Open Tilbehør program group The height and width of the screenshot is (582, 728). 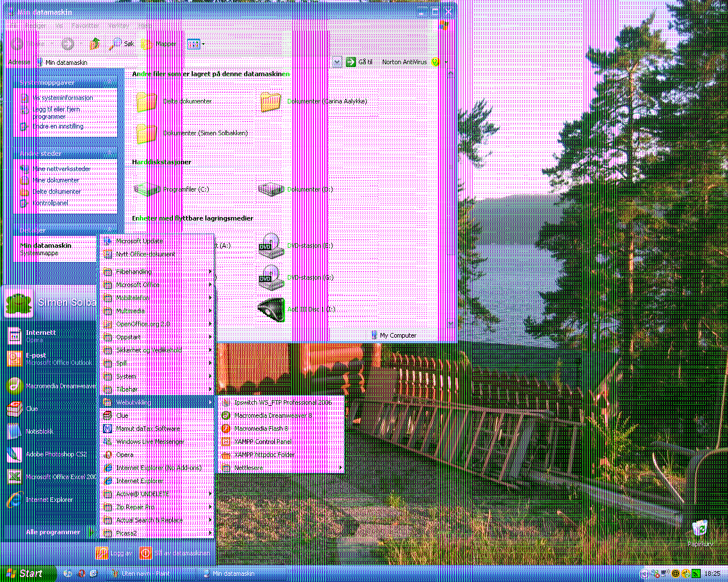tap(158, 389)
